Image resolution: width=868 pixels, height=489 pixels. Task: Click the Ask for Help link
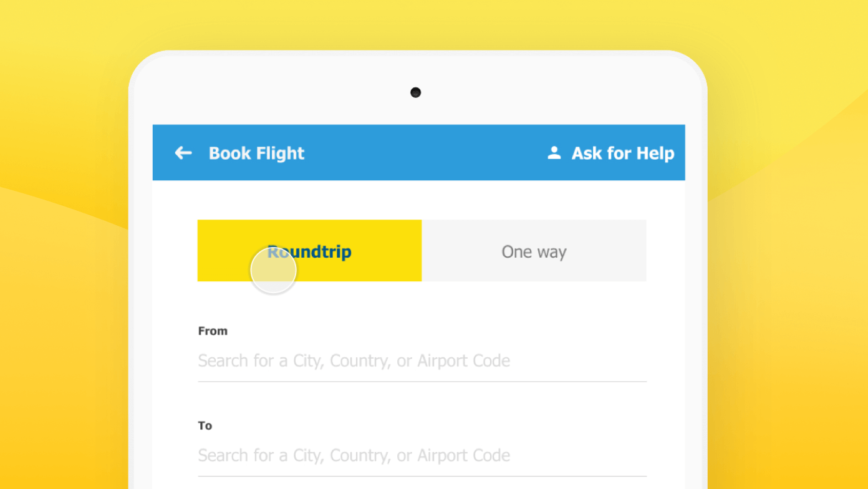622,152
